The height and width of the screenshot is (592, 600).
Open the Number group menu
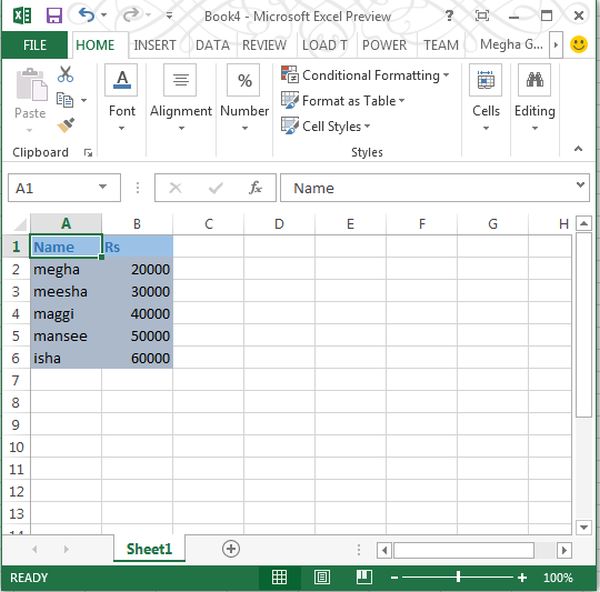245,98
